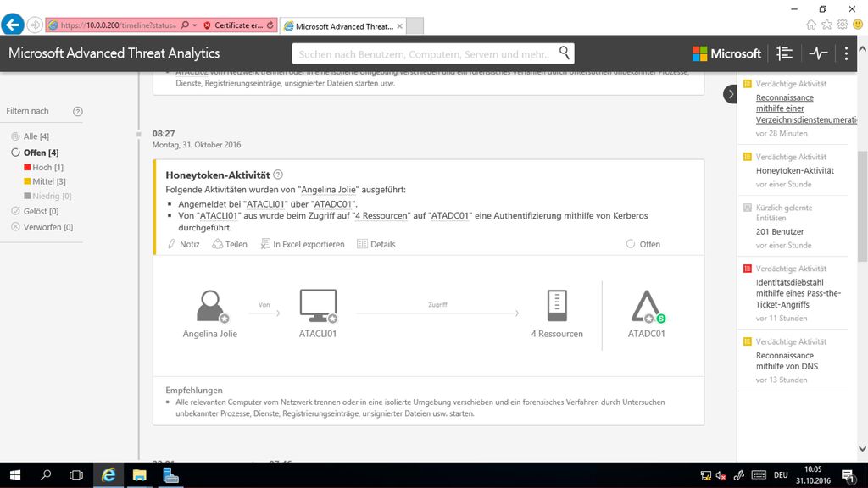Open the ATA health pulse icon
The height and width of the screenshot is (488, 868).
818,53
